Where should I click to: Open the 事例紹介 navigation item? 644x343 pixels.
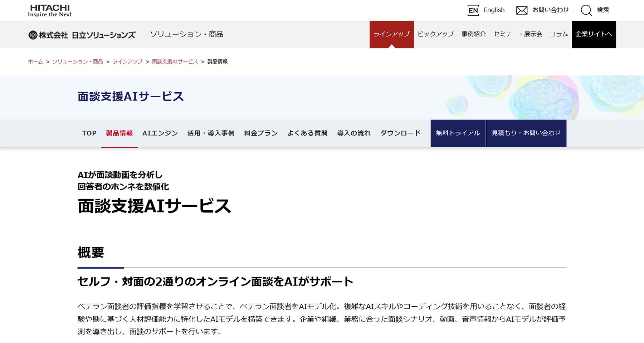click(x=474, y=34)
